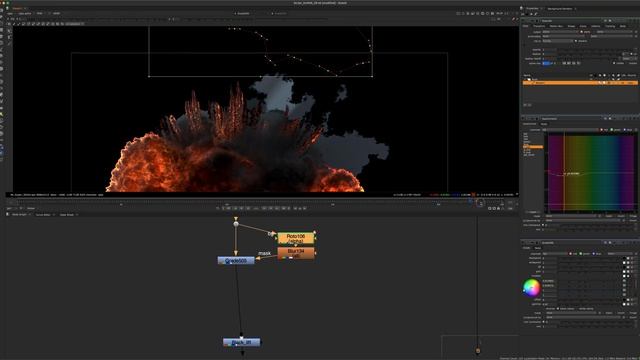This screenshot has height=360, width=640.
Task: Select the Roto select tool in the viewer
Action: [9, 31]
